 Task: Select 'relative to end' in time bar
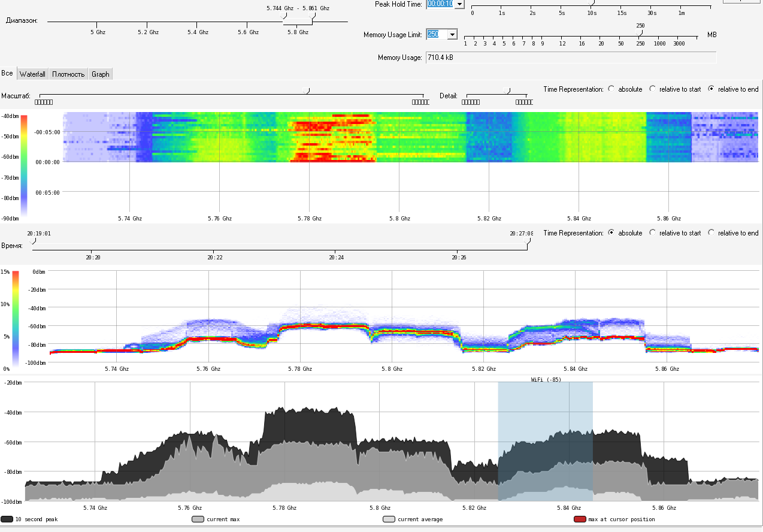(711, 232)
